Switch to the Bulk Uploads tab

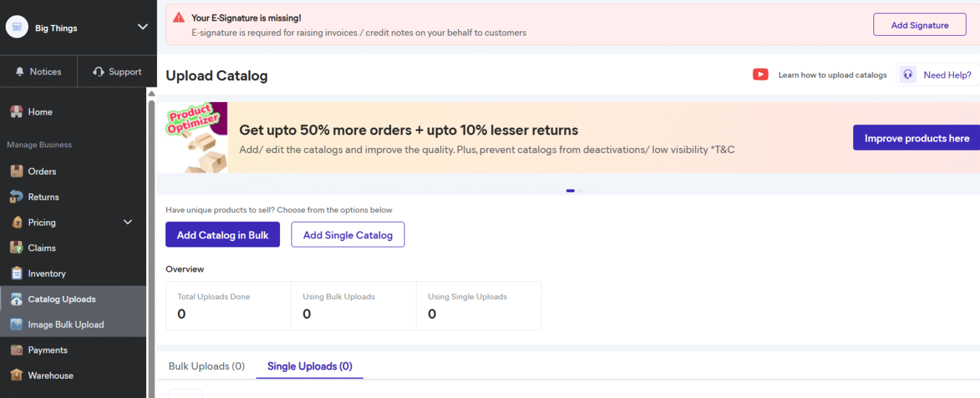(x=206, y=366)
